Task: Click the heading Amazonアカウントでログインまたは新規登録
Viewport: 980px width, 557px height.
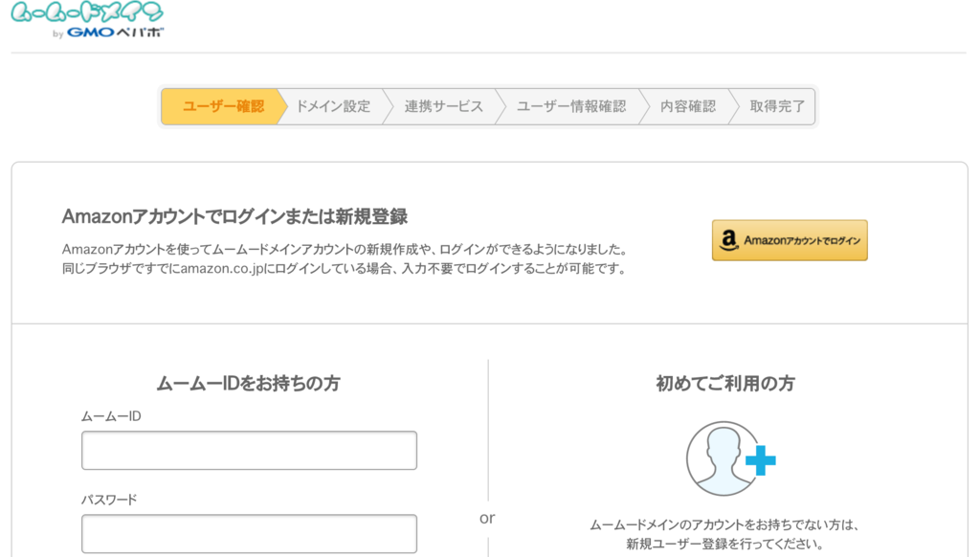Action: click(x=234, y=216)
